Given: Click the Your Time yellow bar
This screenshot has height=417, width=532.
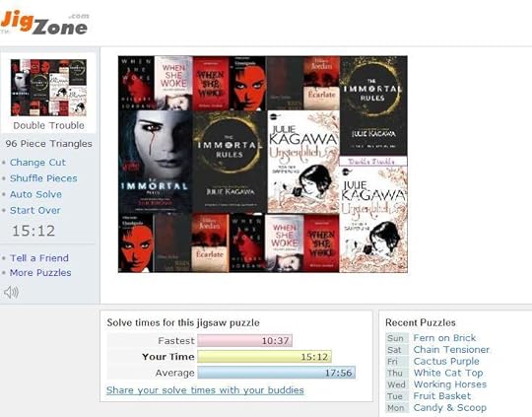Looking at the screenshot, I should click(x=264, y=357).
